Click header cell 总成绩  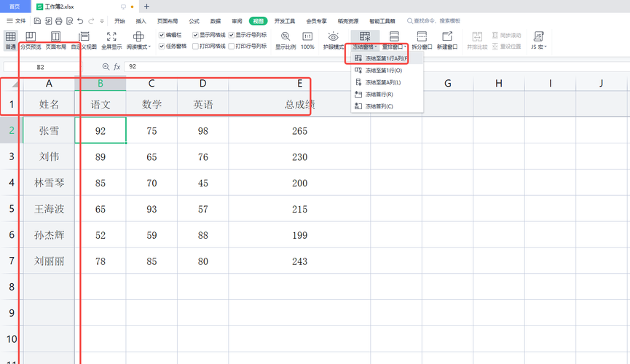point(299,104)
